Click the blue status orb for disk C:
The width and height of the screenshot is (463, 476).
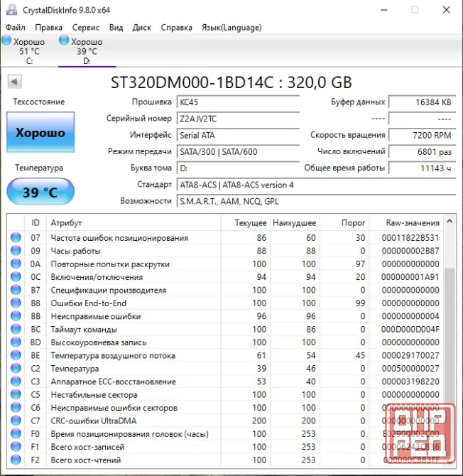pos(6,40)
